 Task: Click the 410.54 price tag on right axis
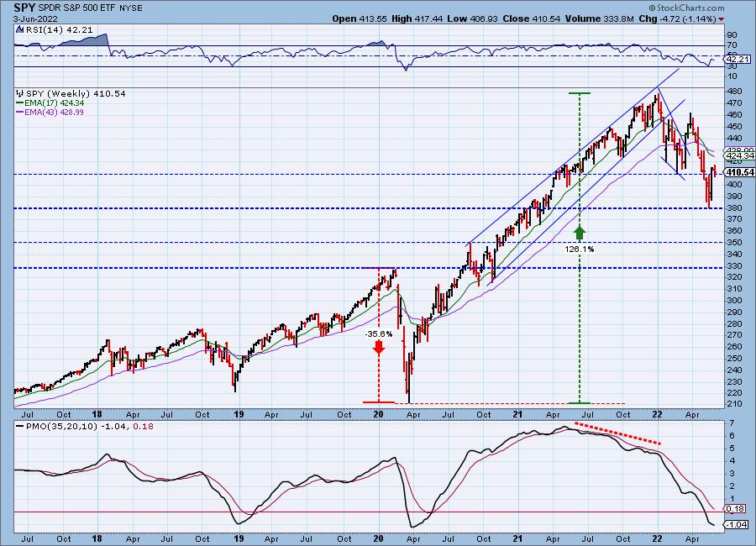(739, 172)
